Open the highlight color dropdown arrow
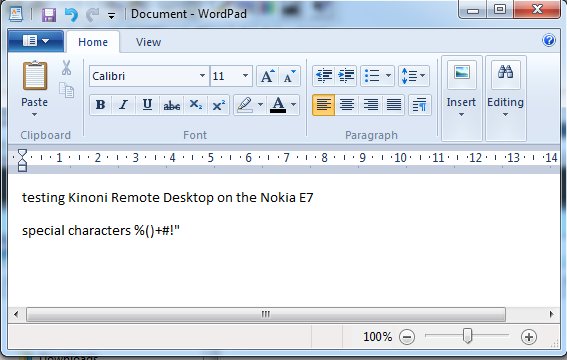Screen dimensions: 567x360 coord(260,105)
